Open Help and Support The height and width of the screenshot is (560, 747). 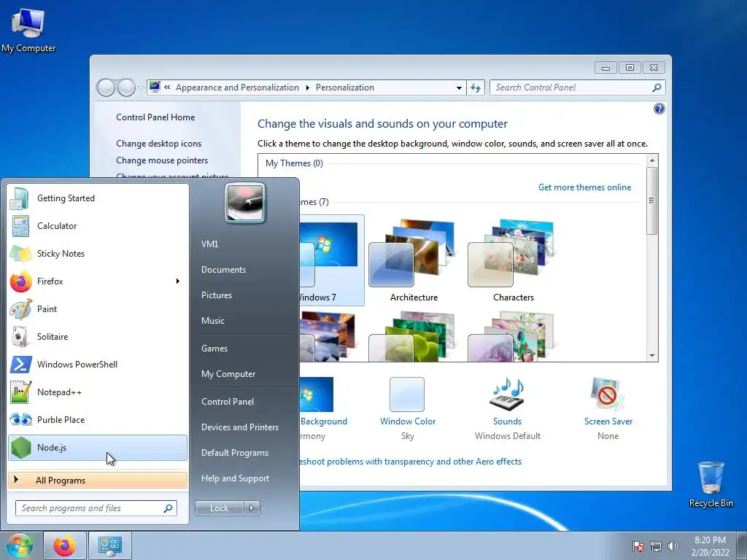coord(235,478)
